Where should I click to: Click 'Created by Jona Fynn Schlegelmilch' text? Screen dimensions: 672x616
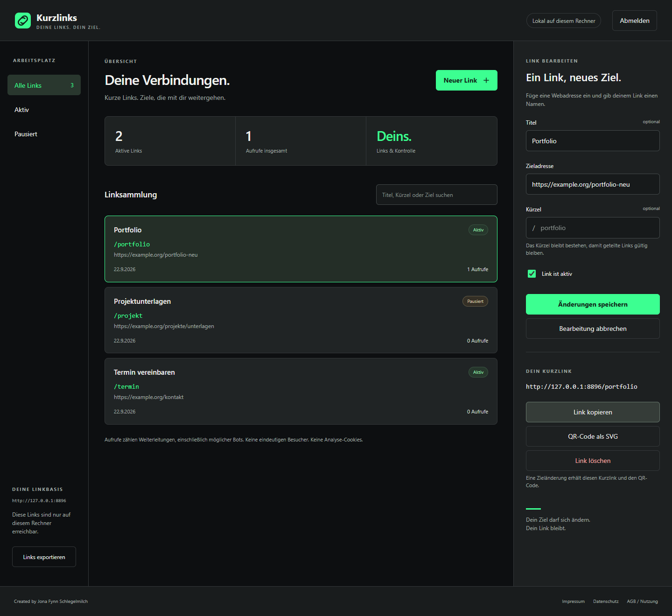click(51, 601)
